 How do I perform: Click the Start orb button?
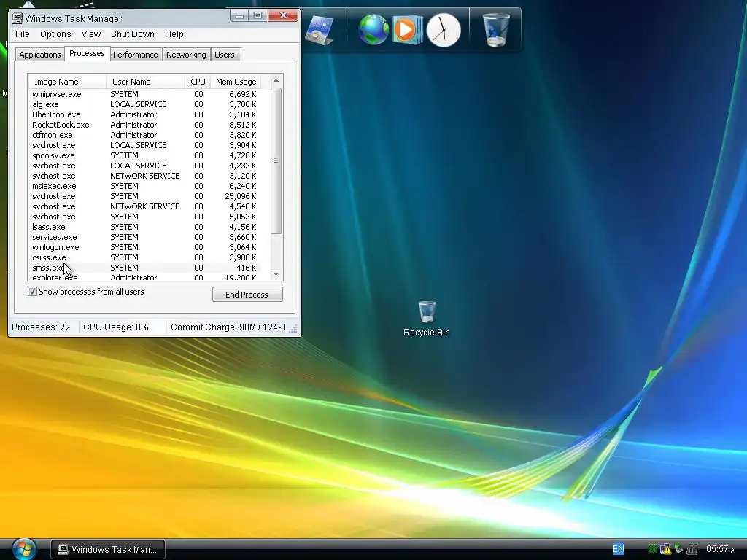(x=24, y=549)
